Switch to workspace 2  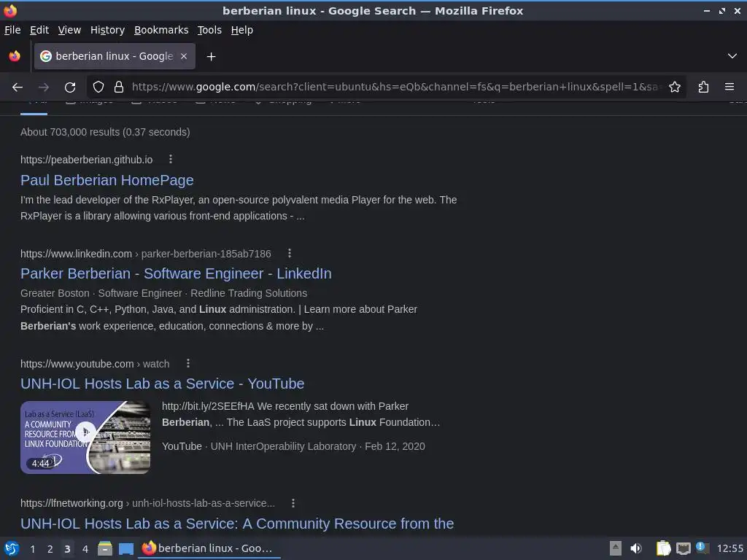[x=50, y=549]
